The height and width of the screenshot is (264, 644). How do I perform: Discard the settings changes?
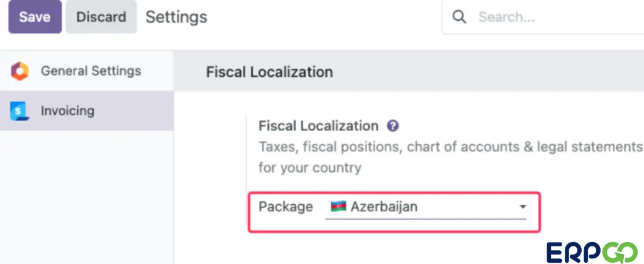(x=101, y=17)
